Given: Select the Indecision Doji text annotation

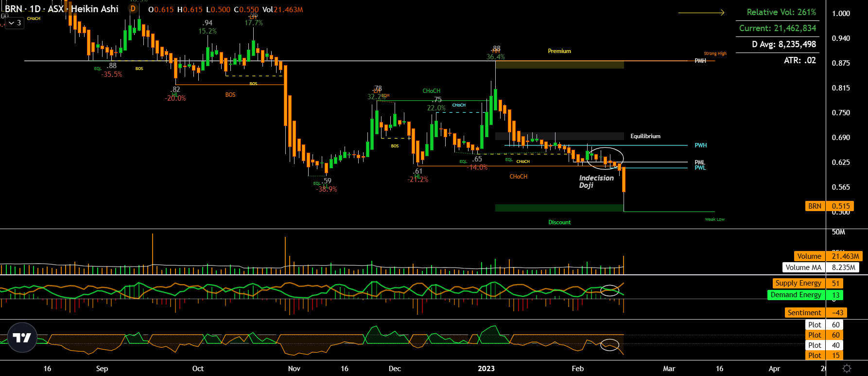Looking at the screenshot, I should (x=596, y=181).
